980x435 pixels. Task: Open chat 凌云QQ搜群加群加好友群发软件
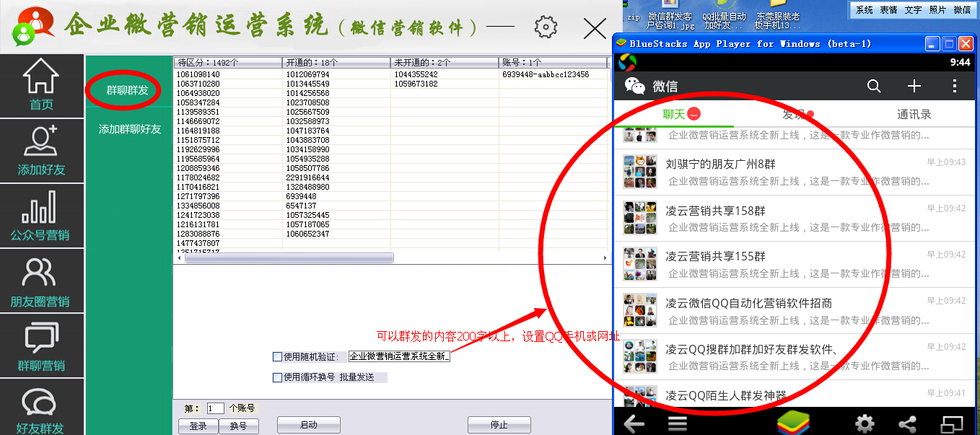[794, 357]
